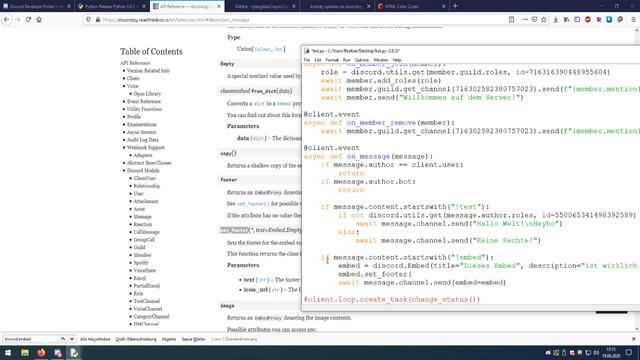Screen dimensions: 640x360
Task: Jump to previous find match arrow
Action: (62, 339)
